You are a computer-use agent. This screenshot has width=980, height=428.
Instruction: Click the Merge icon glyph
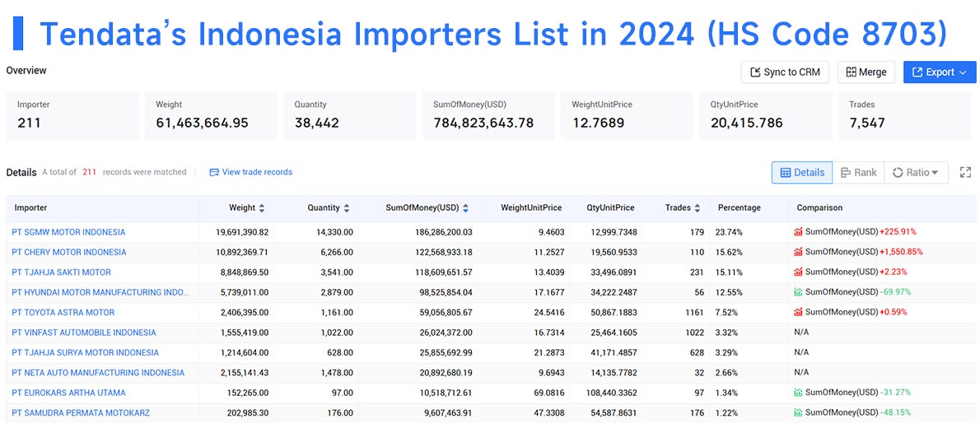[x=851, y=72]
